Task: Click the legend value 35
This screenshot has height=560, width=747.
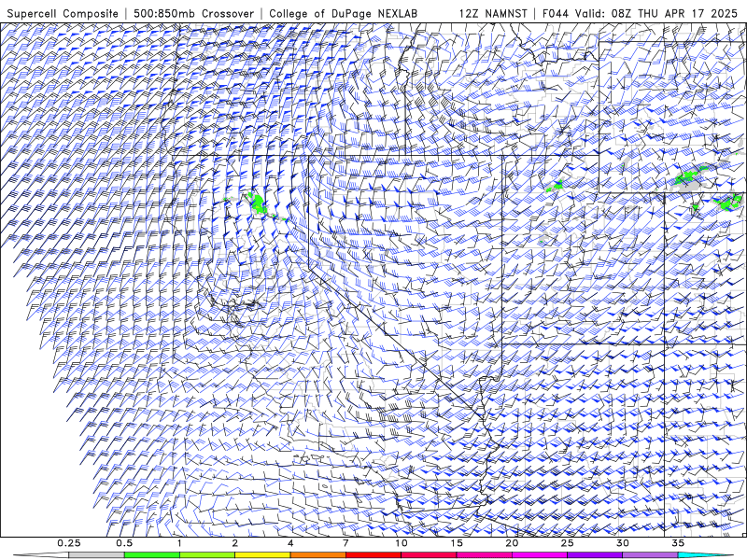Action: pos(678,543)
